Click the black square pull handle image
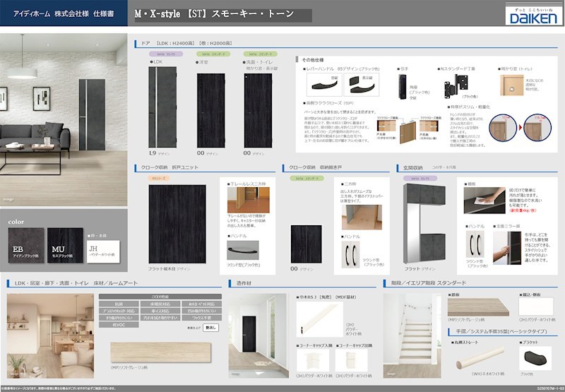The height and width of the screenshot is (392, 565). 403,86
